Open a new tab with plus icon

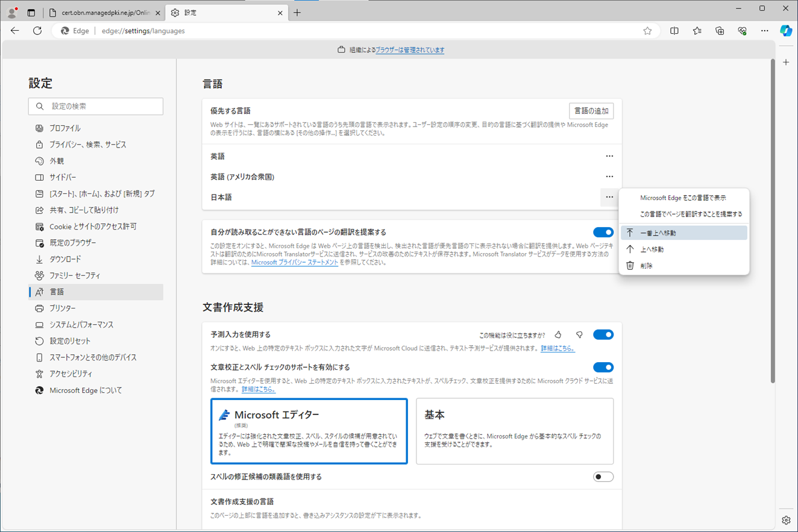point(297,13)
